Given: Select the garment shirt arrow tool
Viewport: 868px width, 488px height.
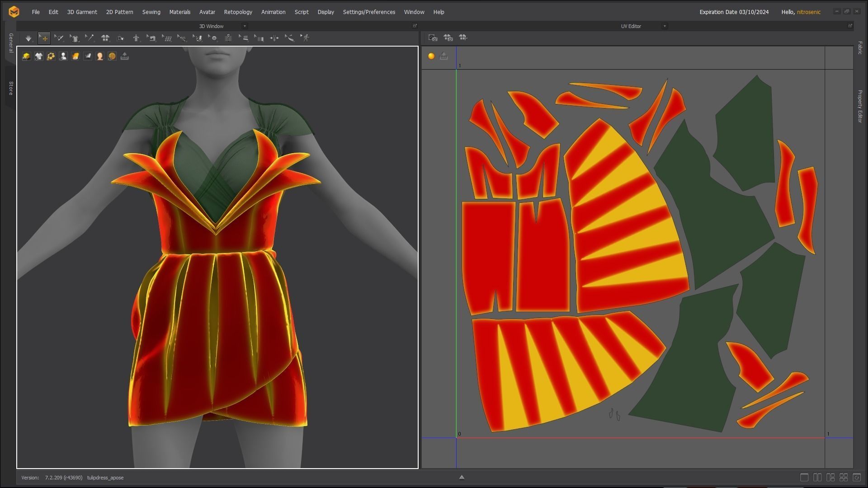Looking at the screenshot, I should click(x=75, y=38).
